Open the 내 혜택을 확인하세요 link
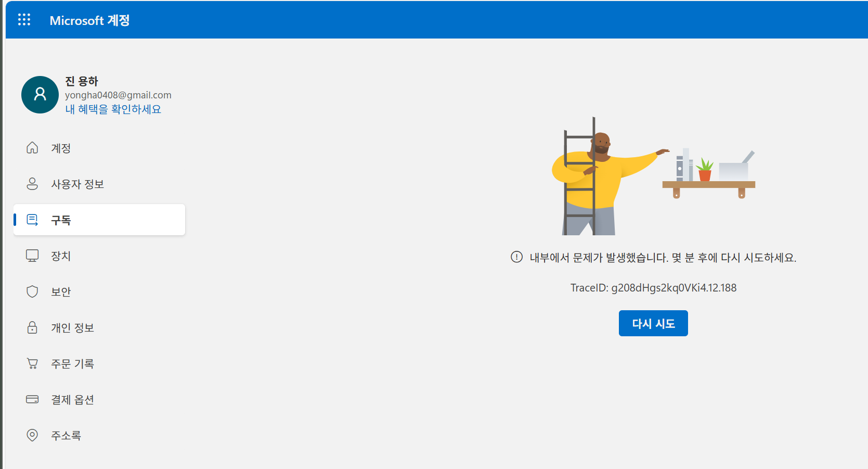The width and height of the screenshot is (868, 469). tap(113, 109)
